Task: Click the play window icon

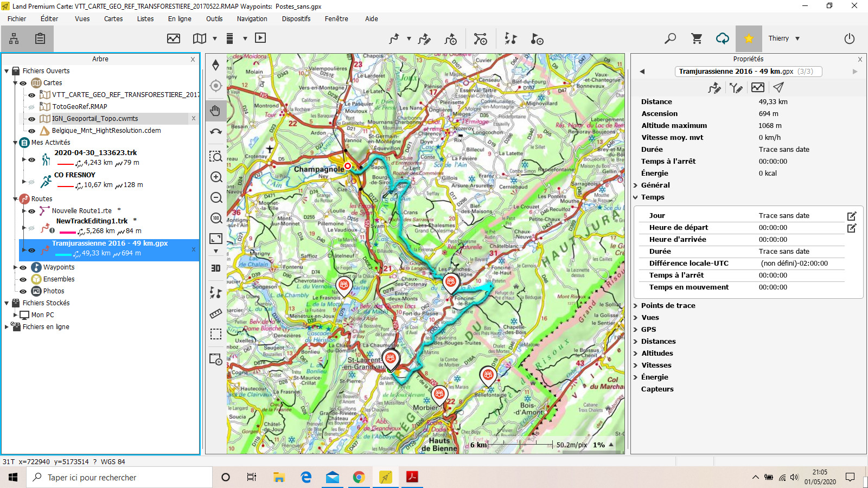Action: [260, 38]
